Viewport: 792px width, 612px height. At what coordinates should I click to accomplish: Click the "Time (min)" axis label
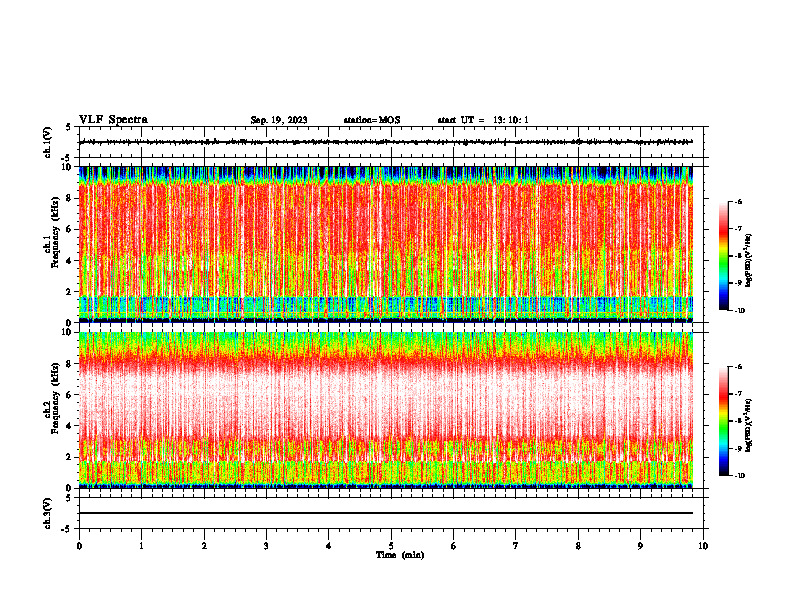click(x=400, y=555)
